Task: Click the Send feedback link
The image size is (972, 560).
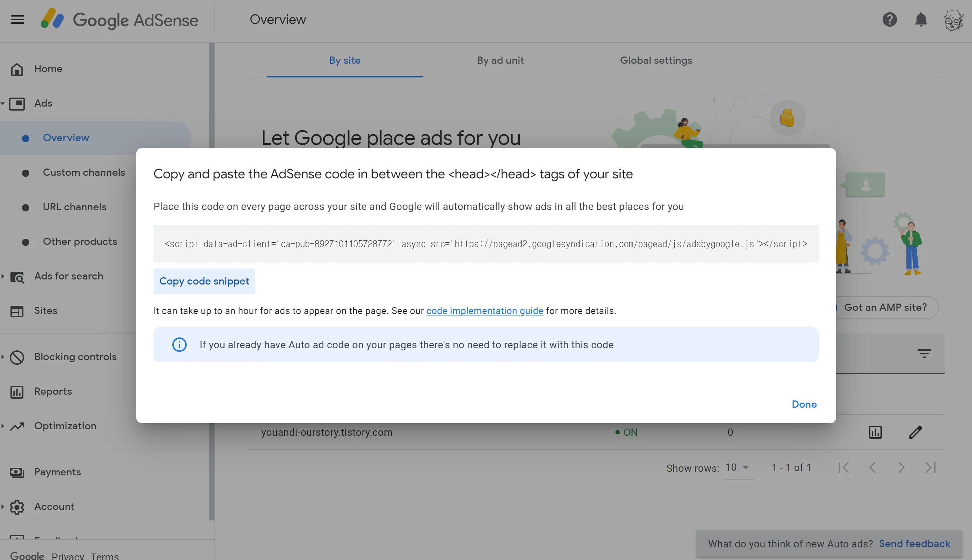Action: [914, 543]
